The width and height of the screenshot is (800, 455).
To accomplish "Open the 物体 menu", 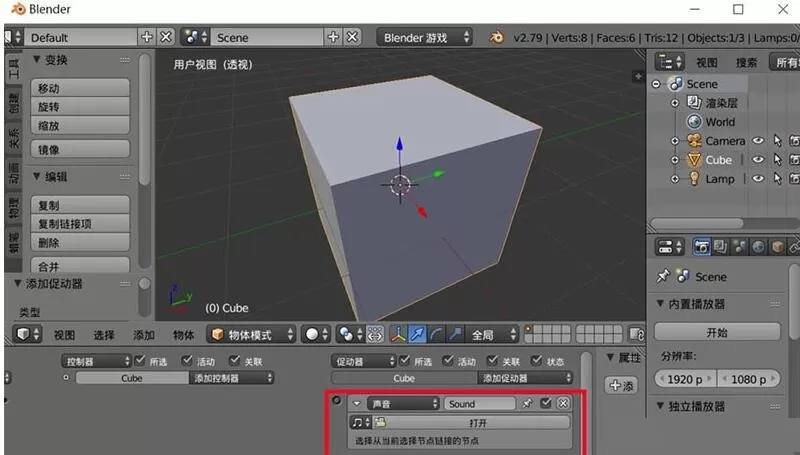I will 184,335.
